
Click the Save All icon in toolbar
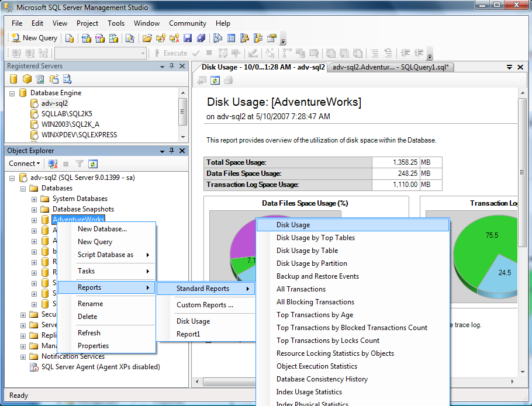[201, 38]
